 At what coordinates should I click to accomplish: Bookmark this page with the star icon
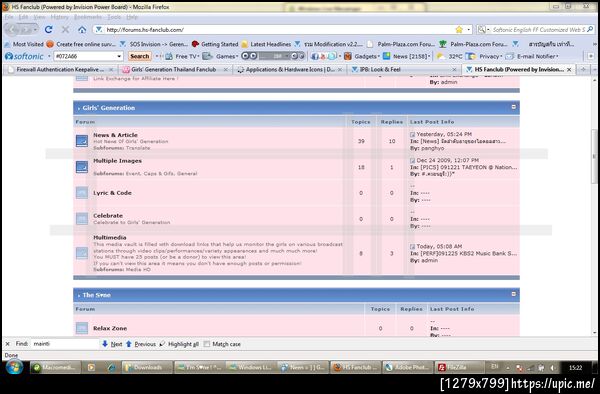[459, 29]
